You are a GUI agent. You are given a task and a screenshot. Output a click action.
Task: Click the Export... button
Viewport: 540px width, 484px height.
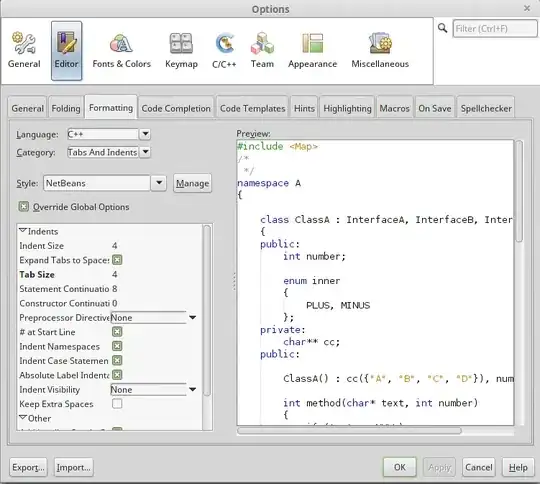28,467
